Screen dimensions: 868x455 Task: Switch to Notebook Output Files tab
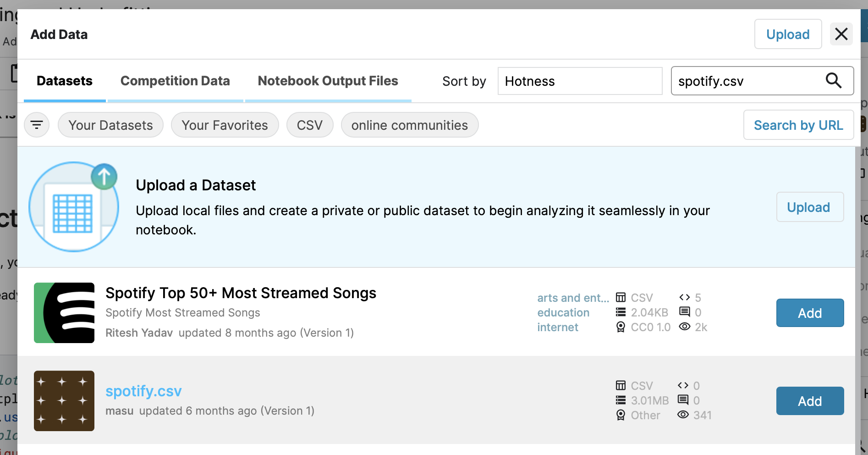tap(328, 81)
